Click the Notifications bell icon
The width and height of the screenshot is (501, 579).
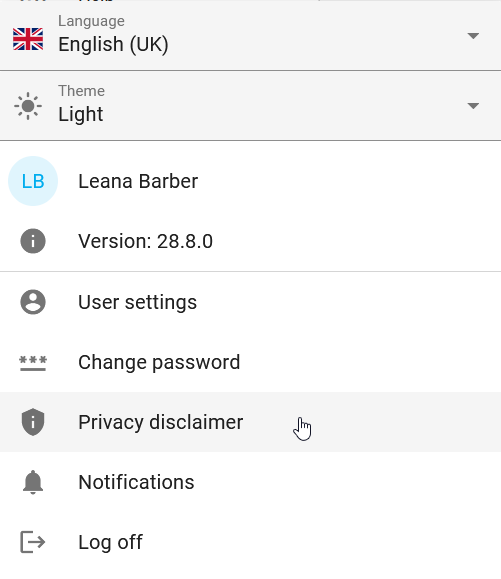(x=33, y=482)
